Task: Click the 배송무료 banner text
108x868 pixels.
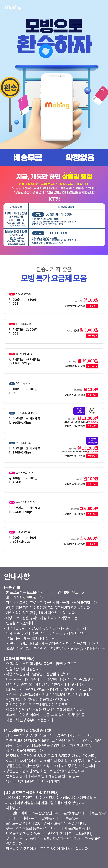Action: click(28, 157)
